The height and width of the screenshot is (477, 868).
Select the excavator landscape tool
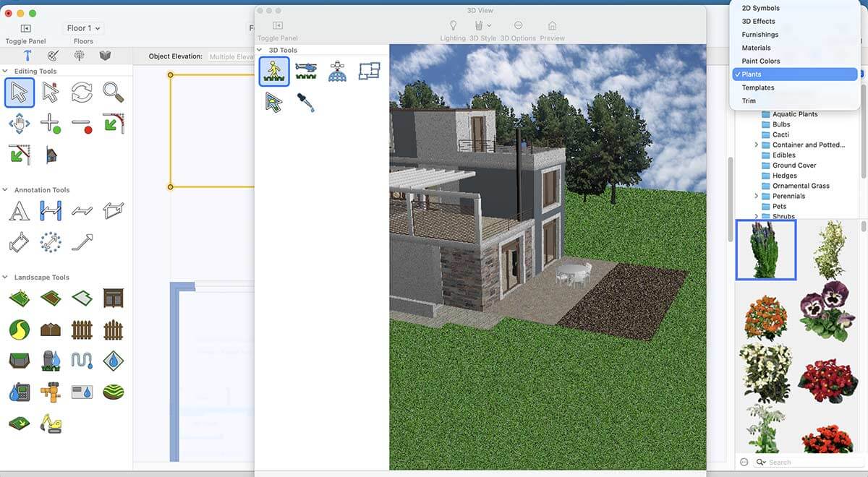coord(51,423)
